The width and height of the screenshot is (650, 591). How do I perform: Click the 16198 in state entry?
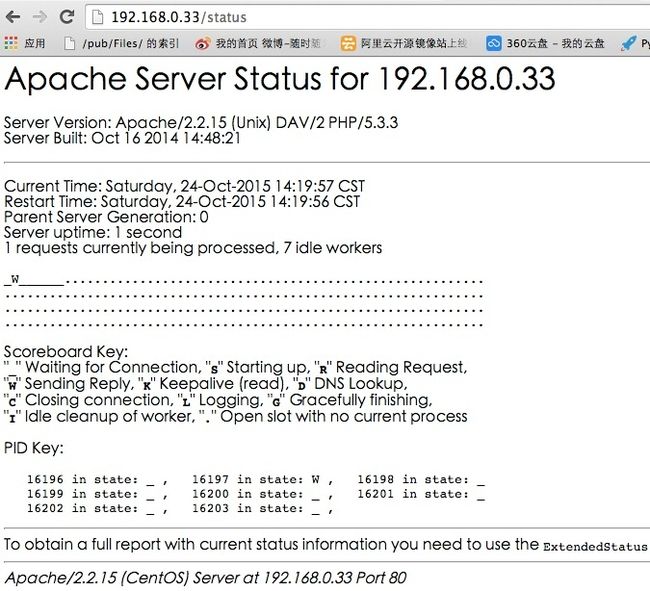coord(421,480)
